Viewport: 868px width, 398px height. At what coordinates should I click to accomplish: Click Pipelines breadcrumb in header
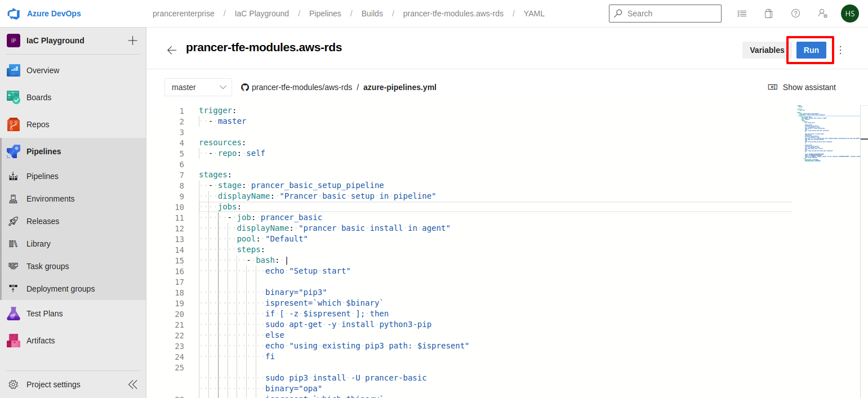pyautogui.click(x=325, y=14)
